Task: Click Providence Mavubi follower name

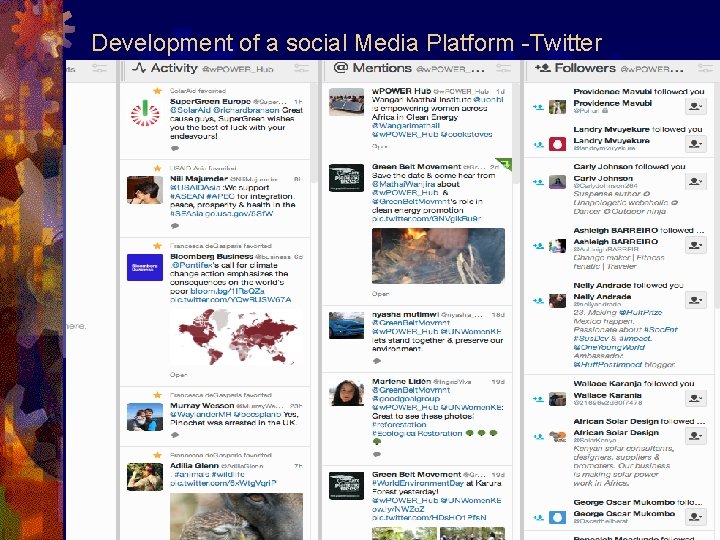Action: pyautogui.click(x=613, y=103)
